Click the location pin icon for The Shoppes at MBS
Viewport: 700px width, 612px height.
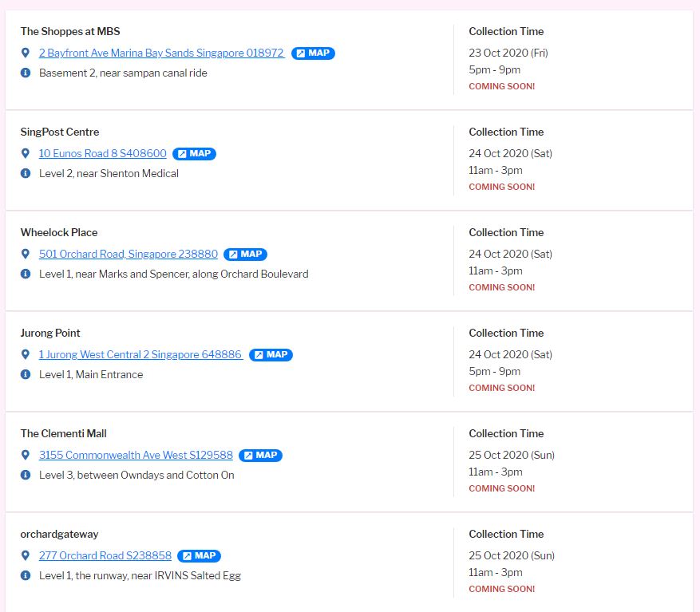click(x=26, y=53)
